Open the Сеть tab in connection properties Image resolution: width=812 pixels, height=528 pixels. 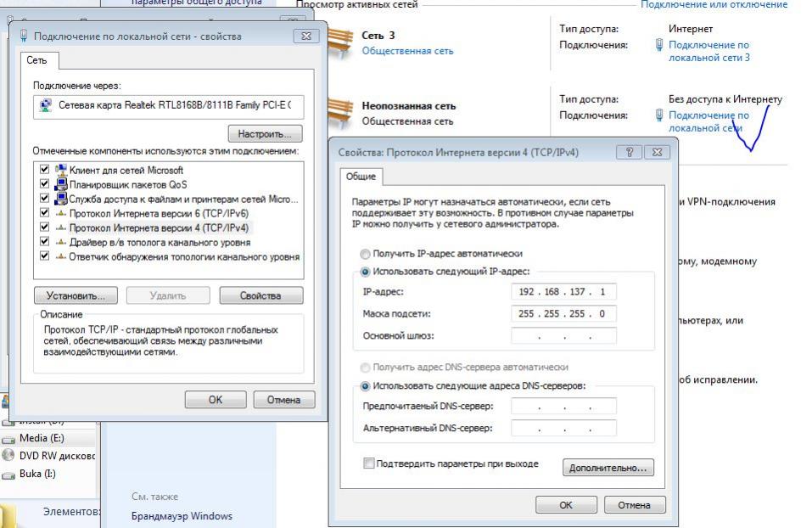point(36,60)
